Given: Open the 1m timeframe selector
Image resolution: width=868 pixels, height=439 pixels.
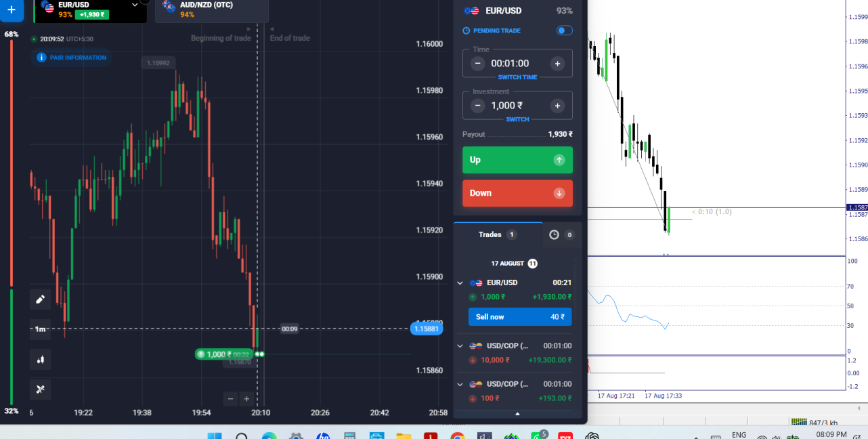Looking at the screenshot, I should pos(40,329).
